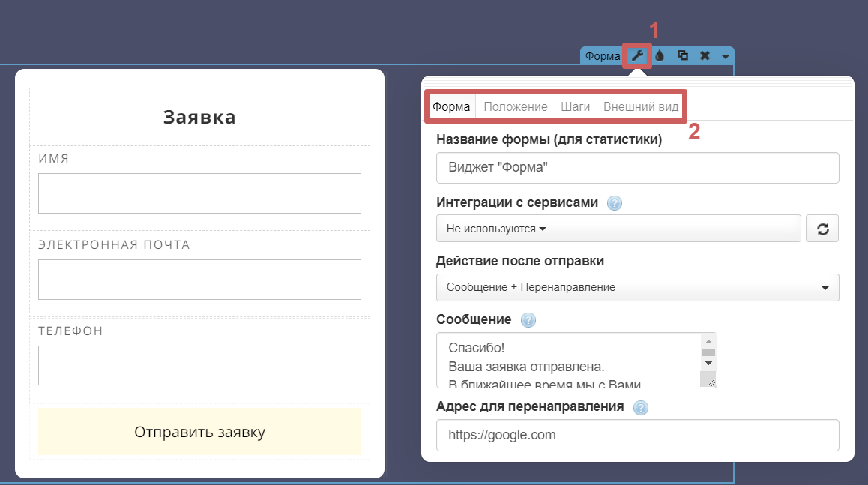Click the Отправить заявку button
This screenshot has height=485, width=868.
[x=199, y=432]
